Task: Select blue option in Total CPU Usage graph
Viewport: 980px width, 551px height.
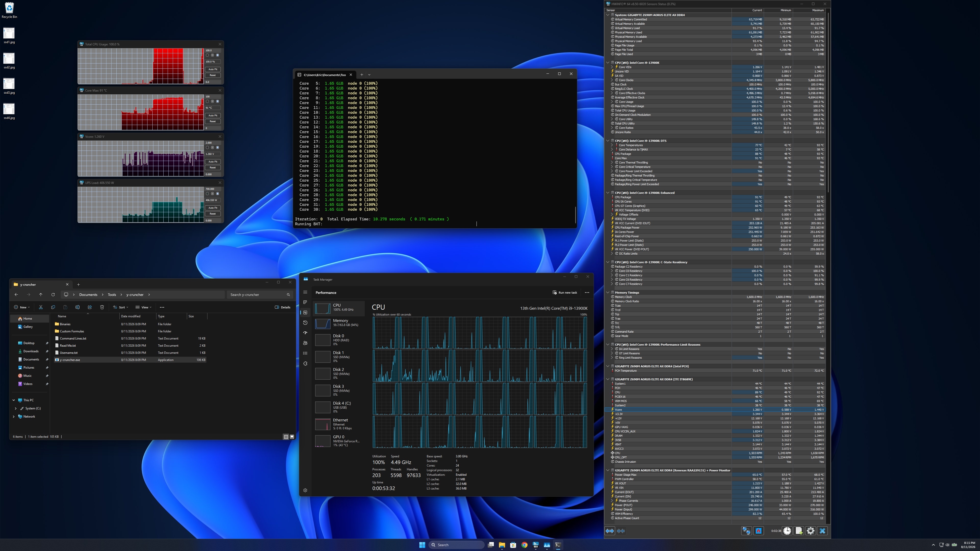Action: pos(218,55)
